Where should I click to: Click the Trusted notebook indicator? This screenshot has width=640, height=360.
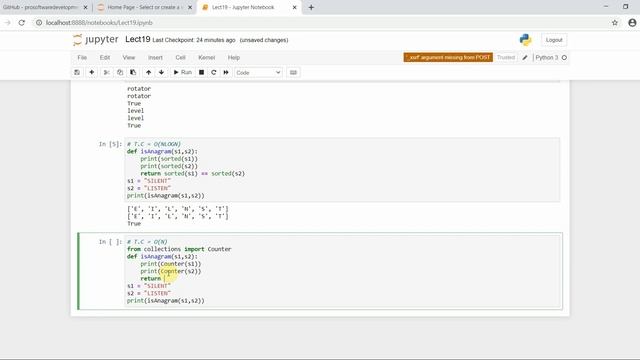[x=506, y=58]
